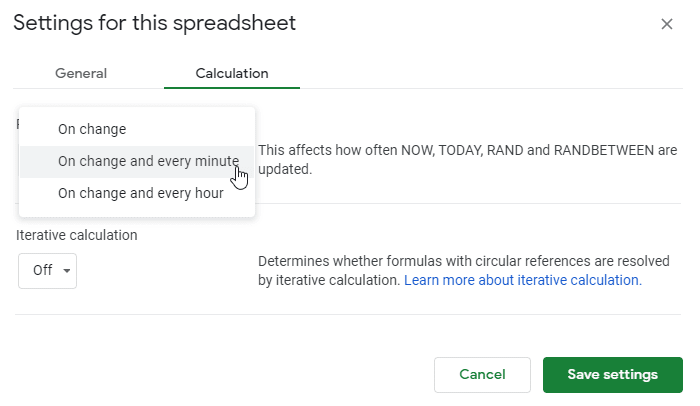Open the Iterative calculation "Off" dropdown
700x406 pixels.
pyautogui.click(x=47, y=270)
